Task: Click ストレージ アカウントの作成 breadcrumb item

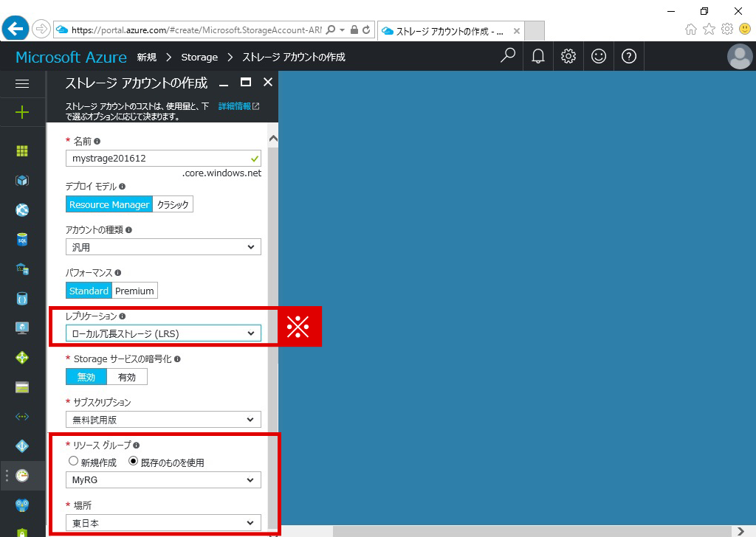Action: [x=294, y=57]
